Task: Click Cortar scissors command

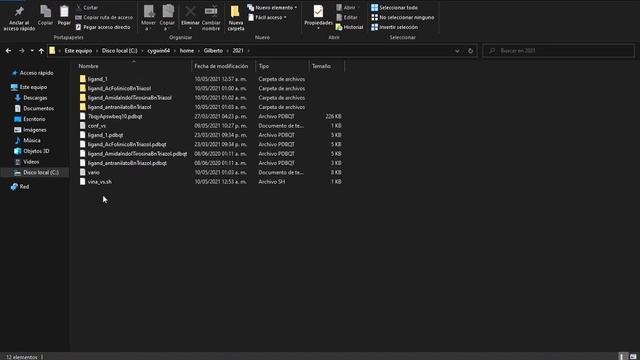Action: (87, 8)
